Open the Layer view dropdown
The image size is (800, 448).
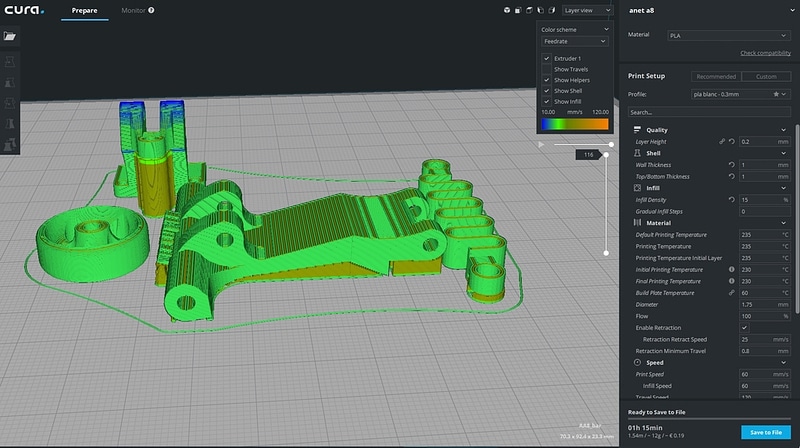point(587,10)
